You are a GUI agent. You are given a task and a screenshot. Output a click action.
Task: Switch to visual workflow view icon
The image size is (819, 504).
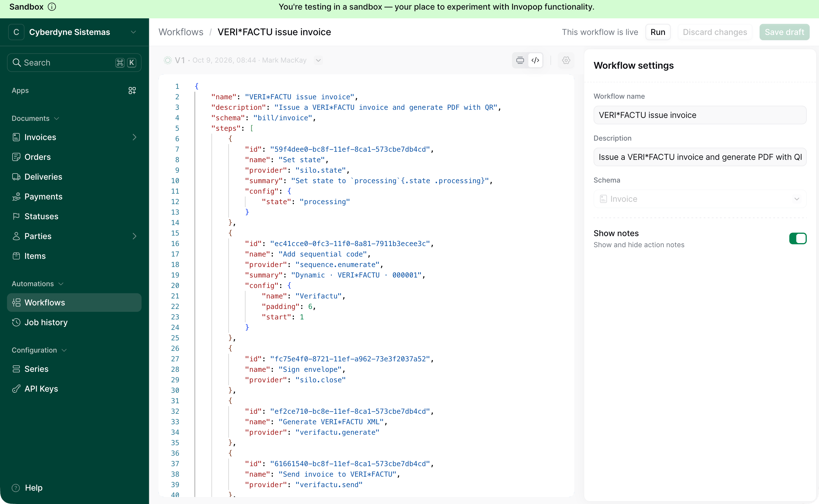pos(520,60)
